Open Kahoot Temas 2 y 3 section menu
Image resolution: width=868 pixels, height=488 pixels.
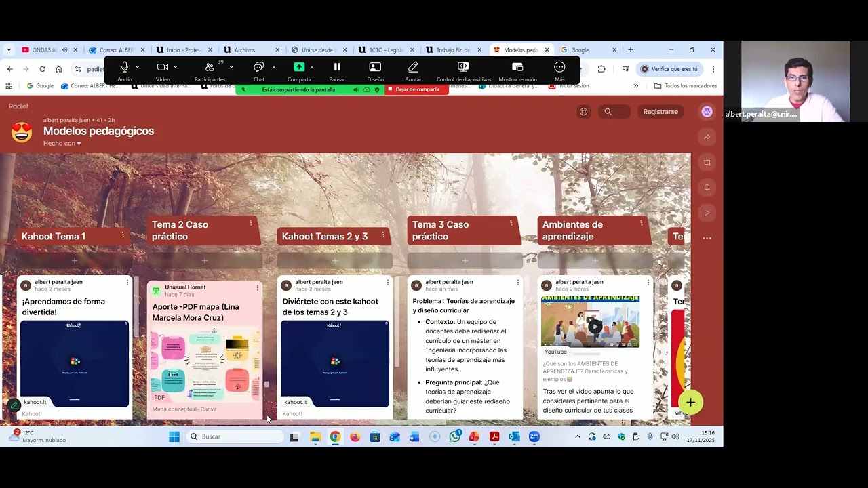[383, 235]
